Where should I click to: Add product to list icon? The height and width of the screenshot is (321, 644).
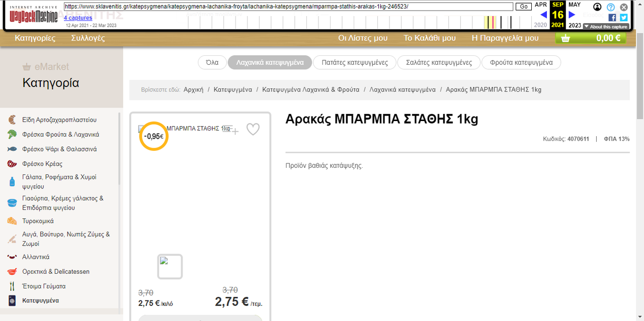click(231, 130)
